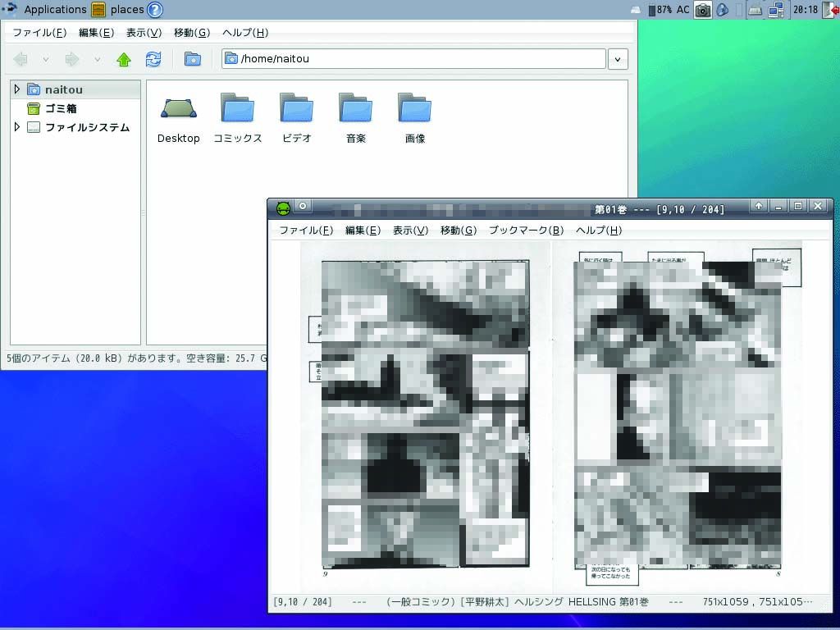Click the home folder toolbar icon
This screenshot has height=630, width=840.
coord(192,59)
